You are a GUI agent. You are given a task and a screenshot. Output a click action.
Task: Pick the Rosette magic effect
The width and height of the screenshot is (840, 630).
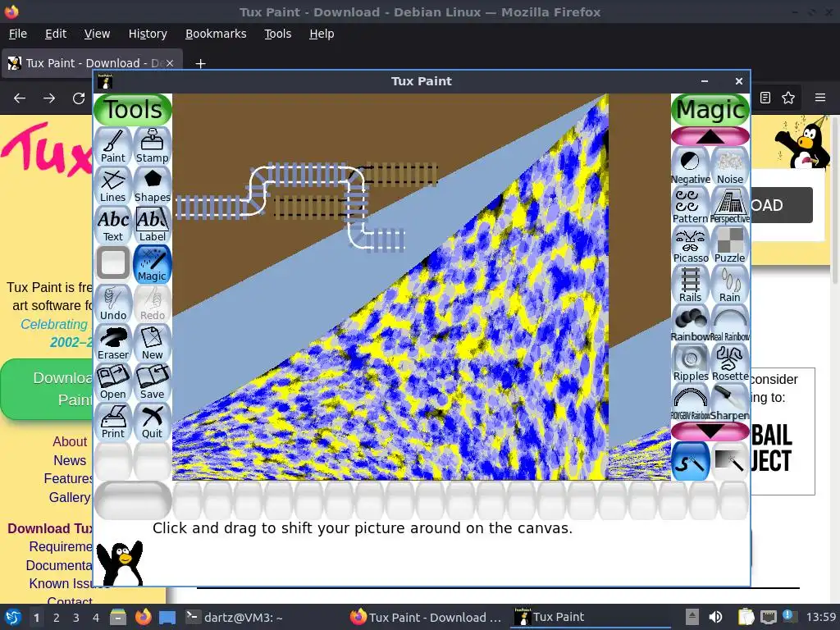[x=729, y=363]
